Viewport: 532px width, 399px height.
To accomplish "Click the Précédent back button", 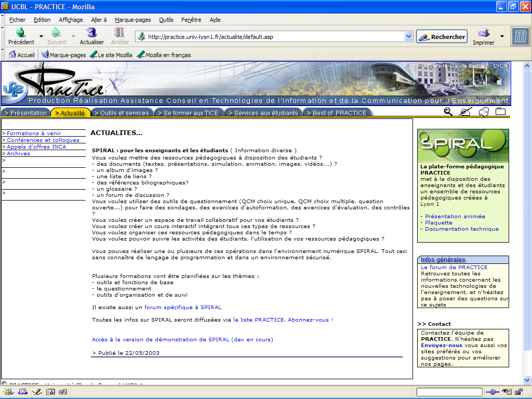I will pyautogui.click(x=21, y=36).
